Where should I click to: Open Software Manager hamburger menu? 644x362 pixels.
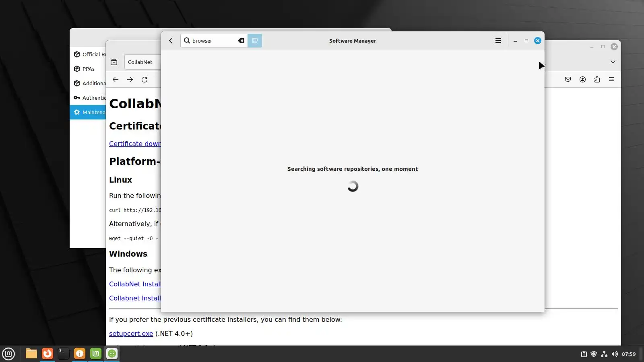pyautogui.click(x=498, y=41)
